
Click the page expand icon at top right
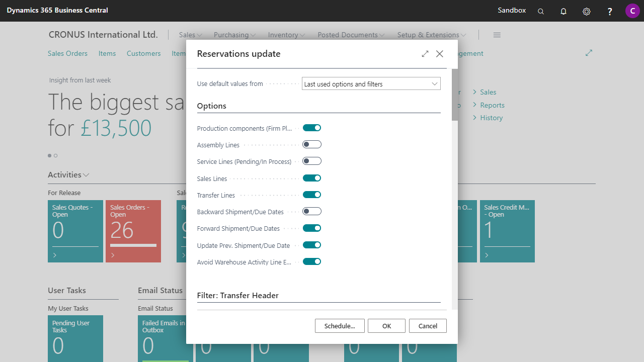click(589, 53)
